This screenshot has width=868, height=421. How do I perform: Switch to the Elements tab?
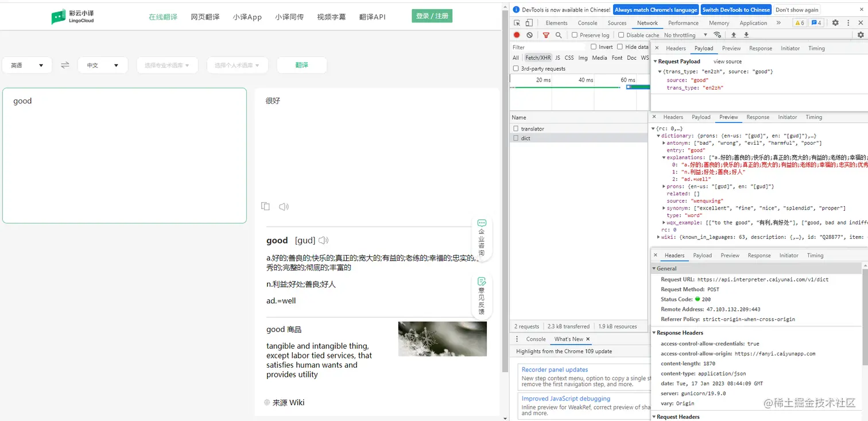pyautogui.click(x=556, y=23)
